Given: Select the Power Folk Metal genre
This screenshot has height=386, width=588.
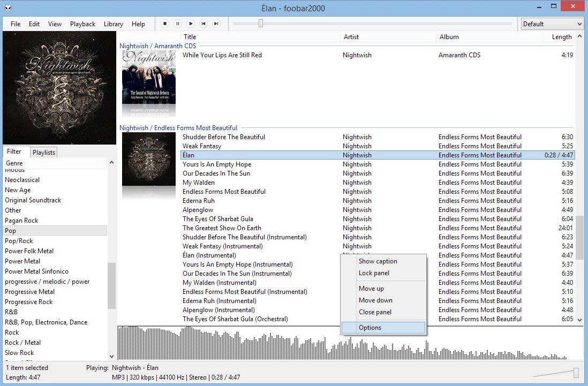Looking at the screenshot, I should [55, 251].
